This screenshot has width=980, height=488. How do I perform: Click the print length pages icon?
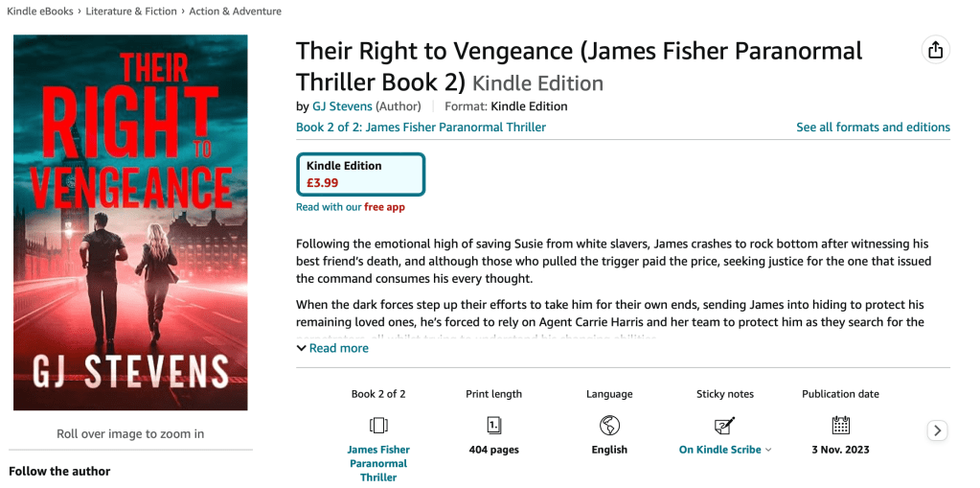tap(493, 425)
